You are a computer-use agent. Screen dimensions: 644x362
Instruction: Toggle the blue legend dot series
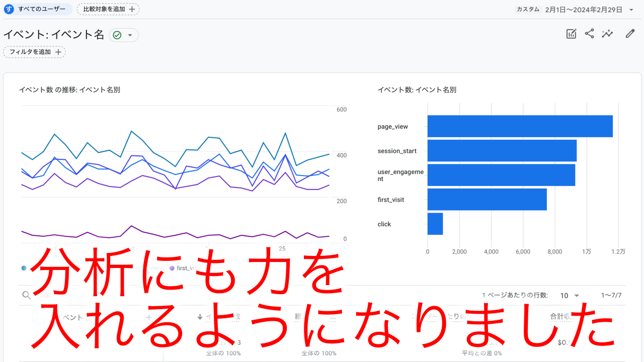click(x=24, y=268)
